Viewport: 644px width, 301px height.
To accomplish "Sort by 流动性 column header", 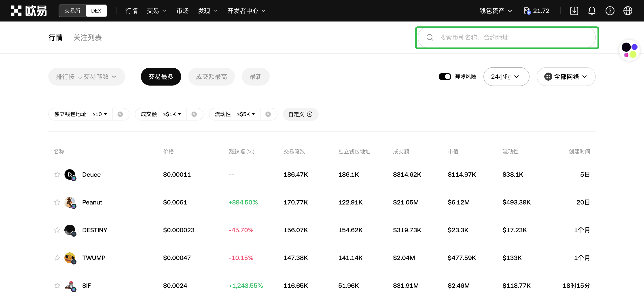I will [x=510, y=151].
